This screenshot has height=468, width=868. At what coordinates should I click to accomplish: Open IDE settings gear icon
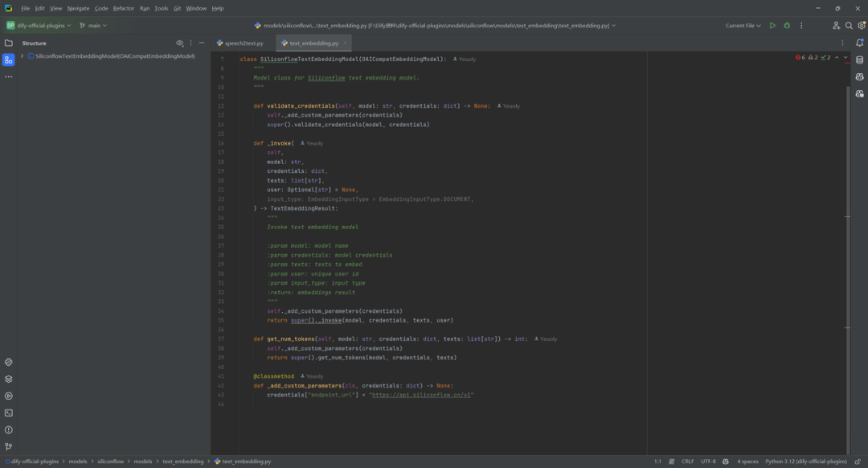click(862, 26)
